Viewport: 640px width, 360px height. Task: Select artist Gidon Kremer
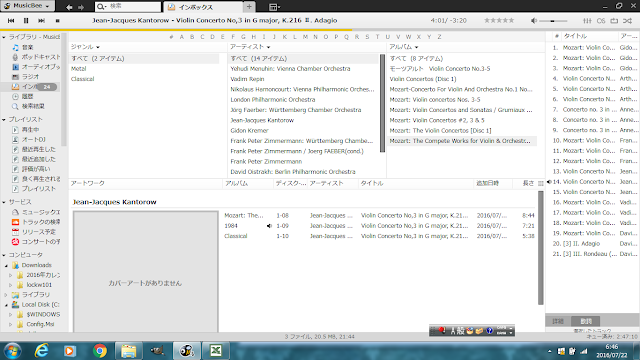[249, 131]
